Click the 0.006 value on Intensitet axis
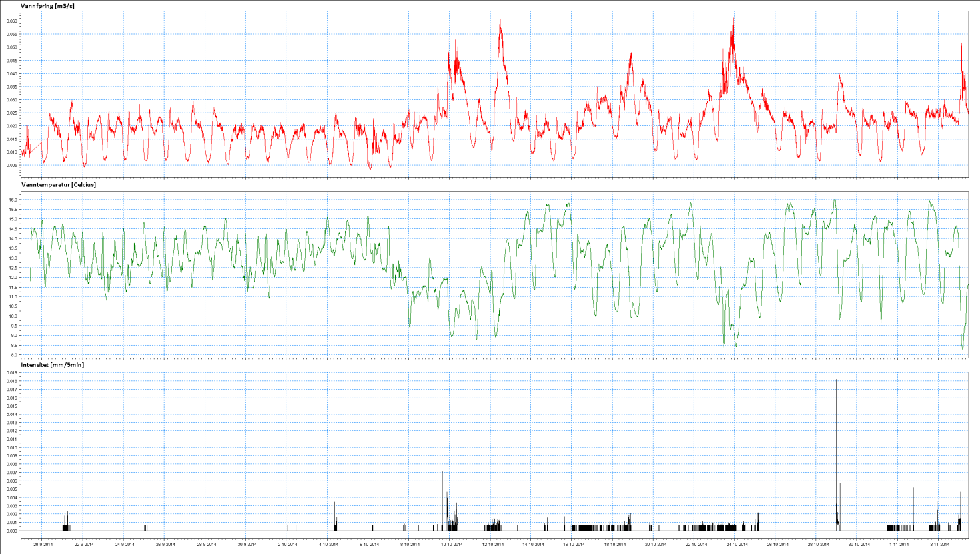This screenshot has width=980, height=554. (11, 481)
